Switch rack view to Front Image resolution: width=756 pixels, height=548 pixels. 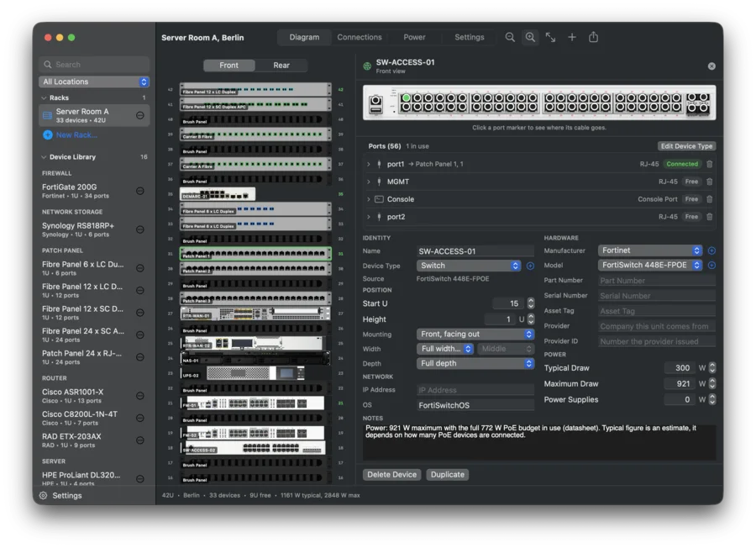(x=229, y=65)
